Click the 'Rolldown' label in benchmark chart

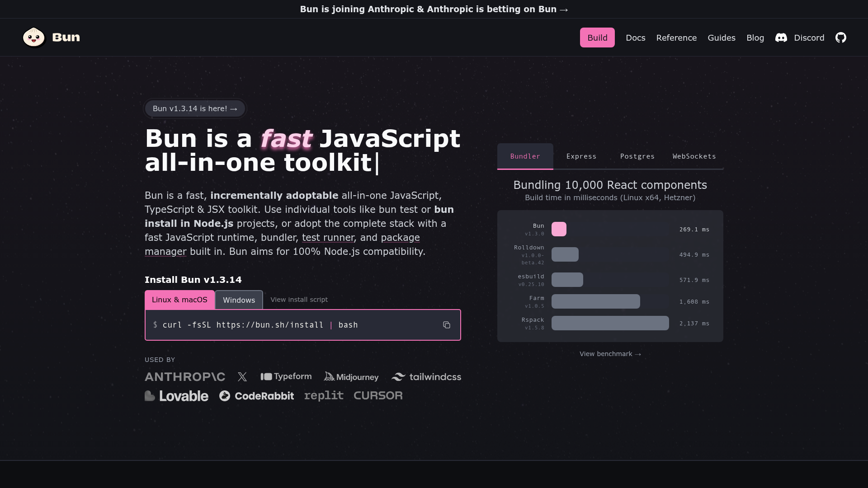[529, 248]
